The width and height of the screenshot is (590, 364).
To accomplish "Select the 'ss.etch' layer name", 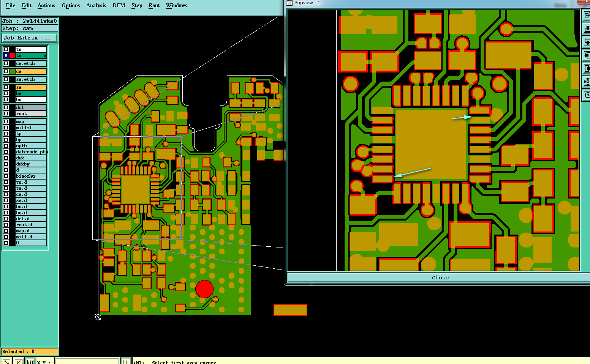I will click(x=31, y=79).
